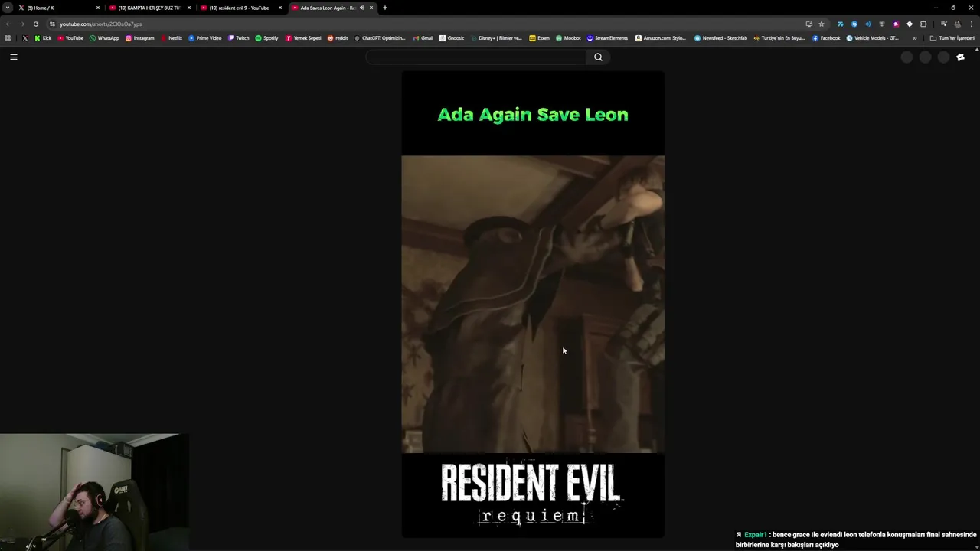Viewport: 980px width, 551px height.
Task: Open the Disney+ | Filmler bookmark
Action: (x=497, y=37)
